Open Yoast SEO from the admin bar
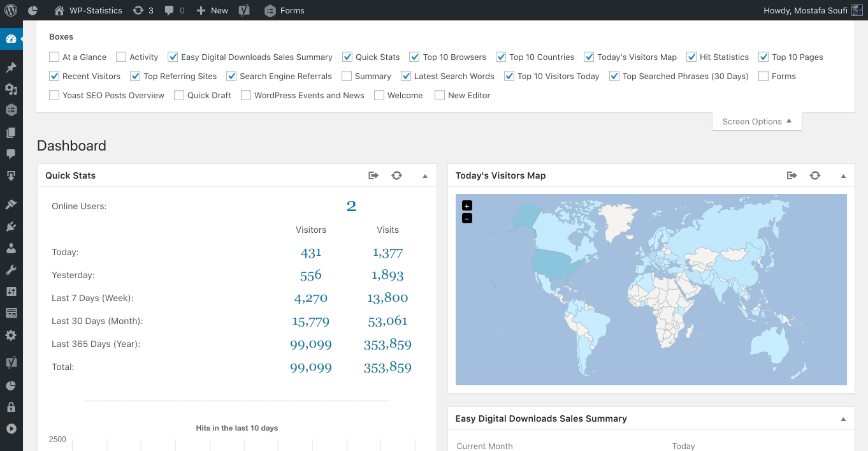 pos(243,10)
